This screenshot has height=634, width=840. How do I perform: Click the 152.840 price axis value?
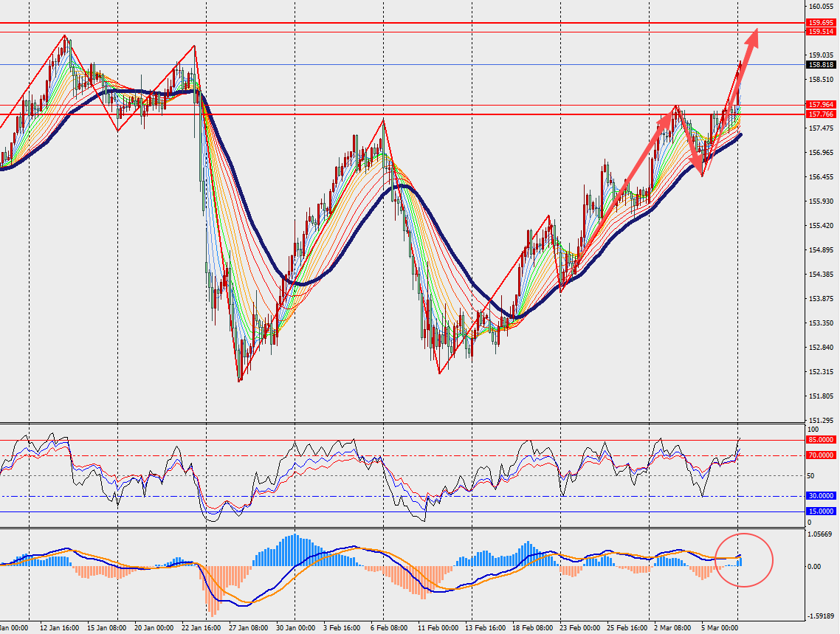822,348
